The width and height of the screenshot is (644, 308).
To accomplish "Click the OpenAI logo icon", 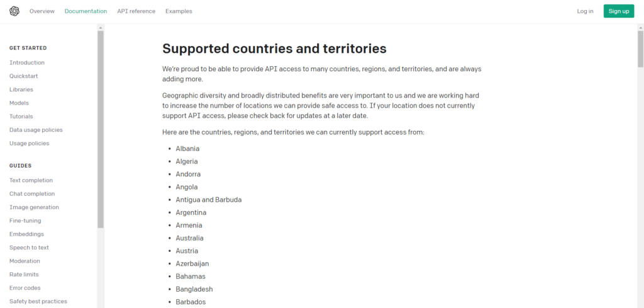I will click(x=14, y=11).
